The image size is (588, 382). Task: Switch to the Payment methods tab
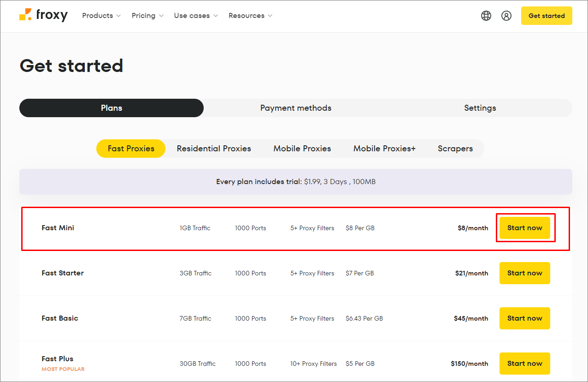pyautogui.click(x=295, y=107)
